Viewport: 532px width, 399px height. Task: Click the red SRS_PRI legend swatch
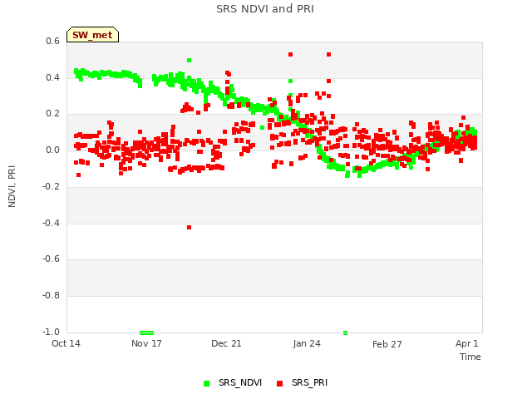279,383
